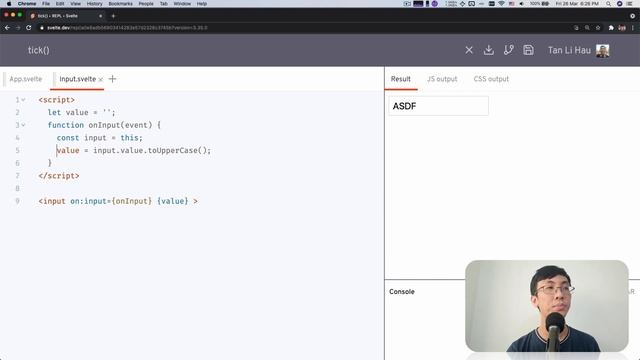Open the Window menu
Viewport: 640px width, 360px height.
pyautogui.click(x=182, y=4)
